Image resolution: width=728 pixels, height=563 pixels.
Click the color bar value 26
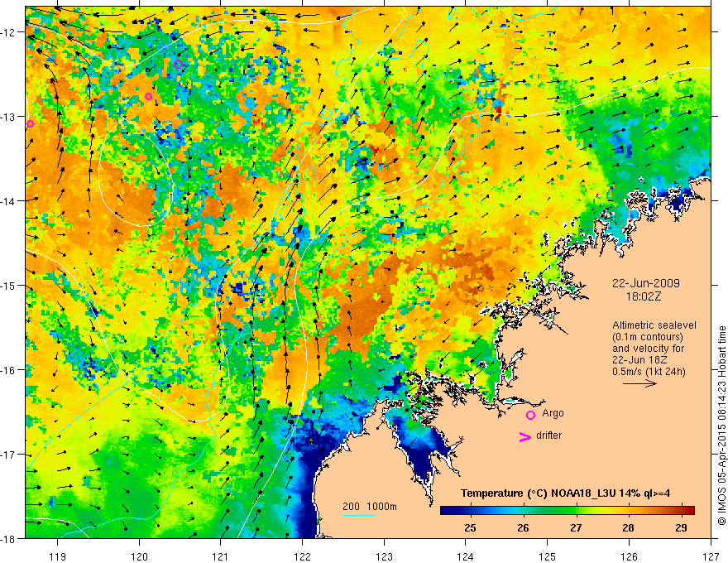(x=523, y=527)
